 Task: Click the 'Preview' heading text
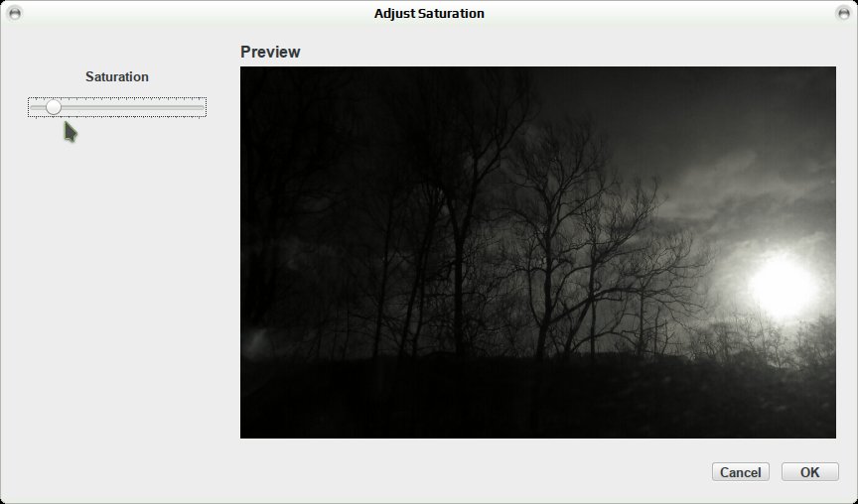pyautogui.click(x=270, y=52)
